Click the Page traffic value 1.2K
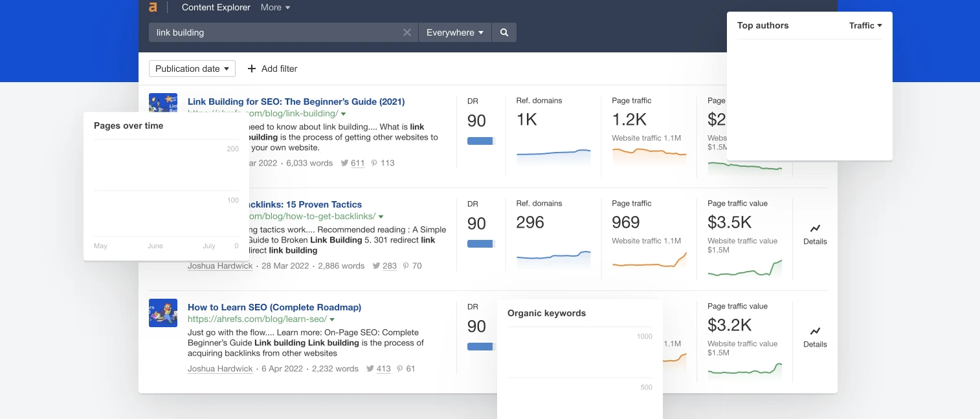980x419 pixels. click(629, 120)
